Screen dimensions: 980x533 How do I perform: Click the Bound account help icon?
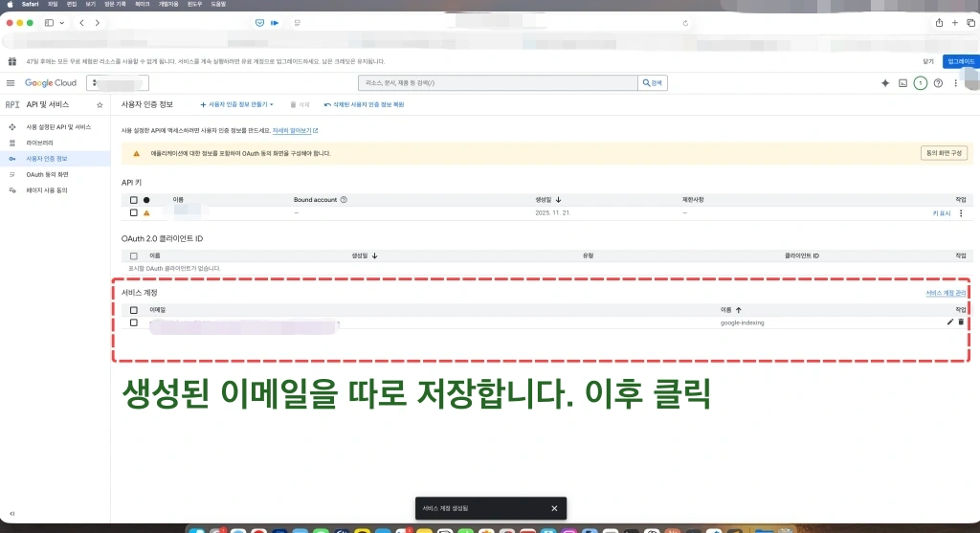[x=344, y=200]
